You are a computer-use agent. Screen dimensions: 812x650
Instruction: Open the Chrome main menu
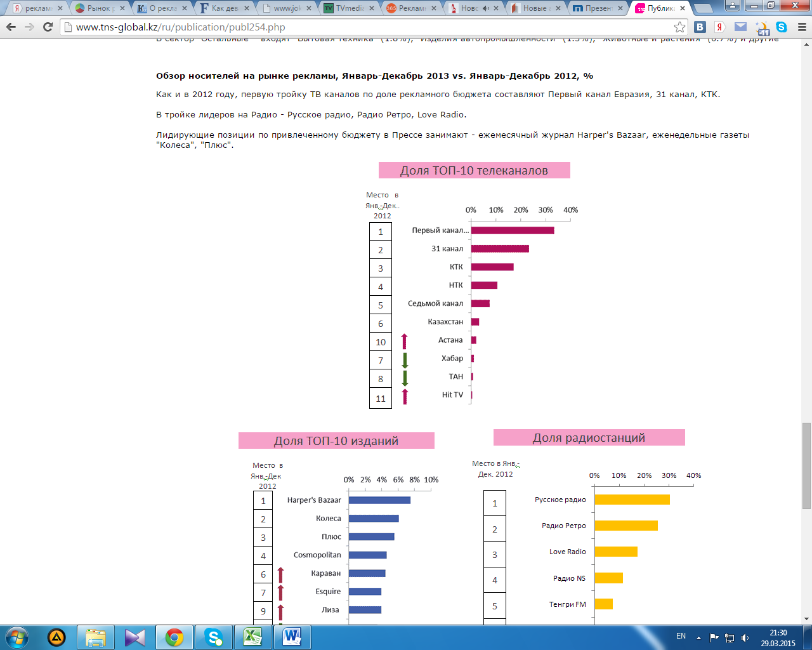point(801,27)
